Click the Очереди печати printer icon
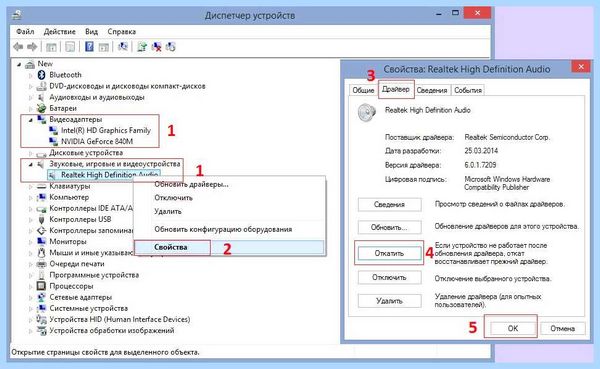The height and width of the screenshot is (369, 600). (x=41, y=264)
